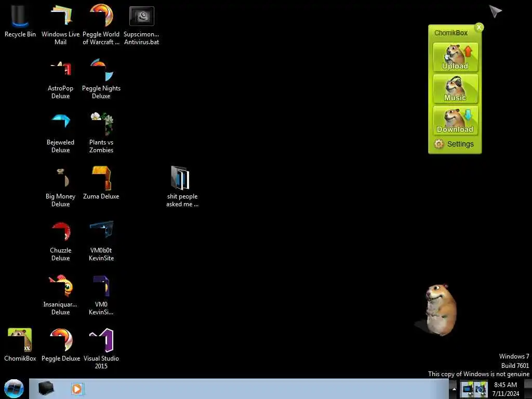
Task: Click the Upload button in ChomikBox widget
Action: coord(455,57)
